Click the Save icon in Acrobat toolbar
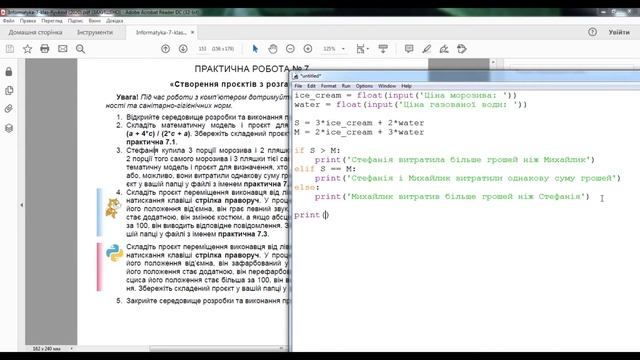Screen dimensions: 640x360 tap(10, 49)
